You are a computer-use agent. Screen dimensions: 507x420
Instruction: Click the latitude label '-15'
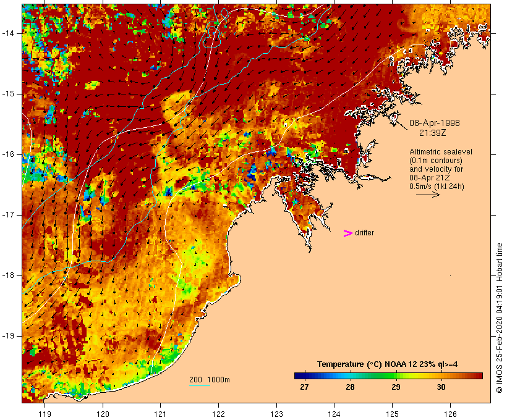(8, 94)
